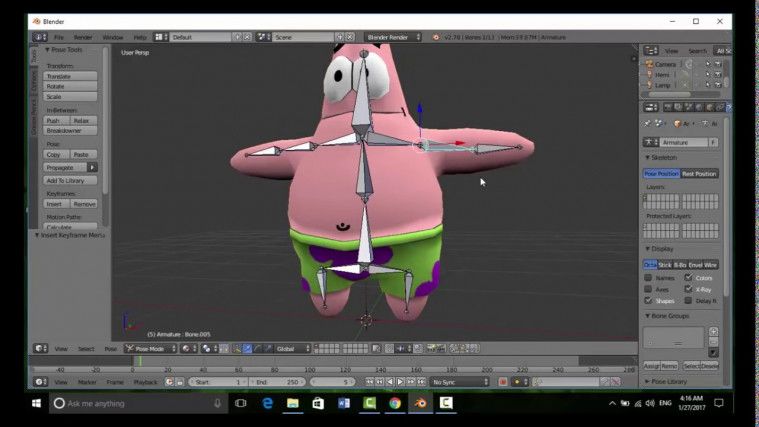
Task: Click the red record auto-keyframe button
Action: pyautogui.click(x=501, y=382)
